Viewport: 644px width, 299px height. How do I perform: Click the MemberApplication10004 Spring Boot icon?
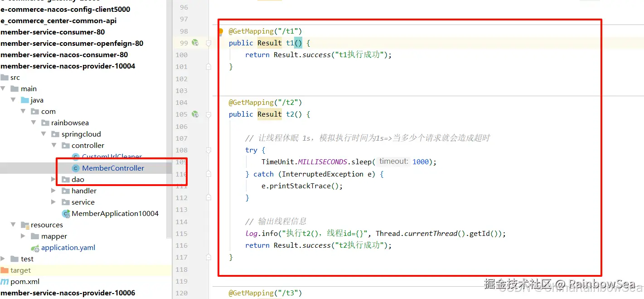click(66, 214)
